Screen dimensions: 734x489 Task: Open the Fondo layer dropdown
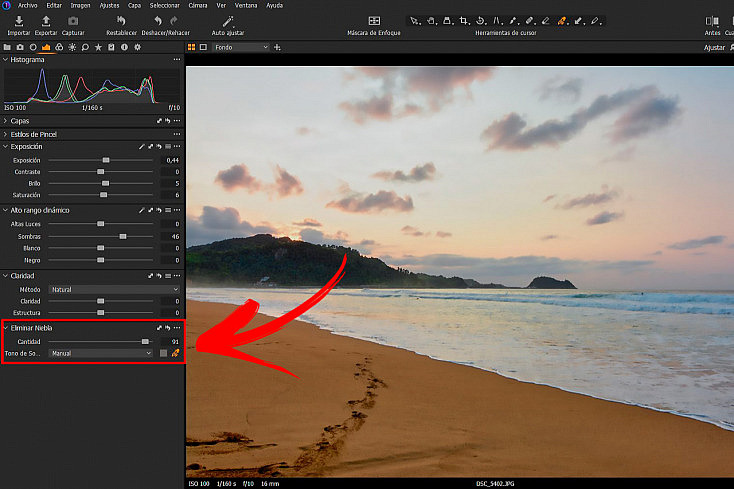coord(241,47)
